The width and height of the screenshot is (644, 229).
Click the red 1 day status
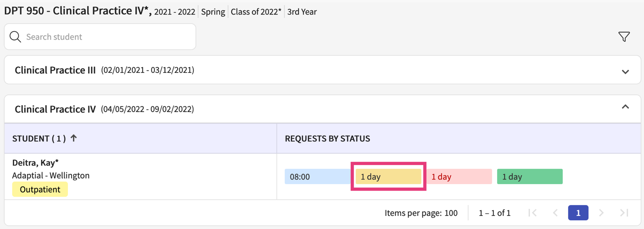click(x=459, y=177)
